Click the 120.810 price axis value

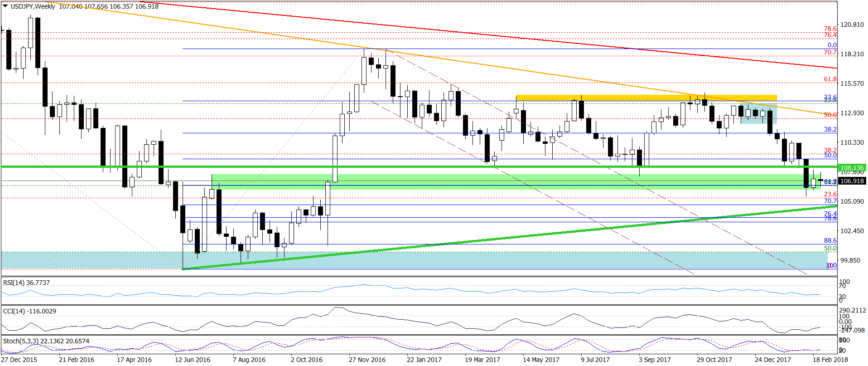tap(852, 24)
